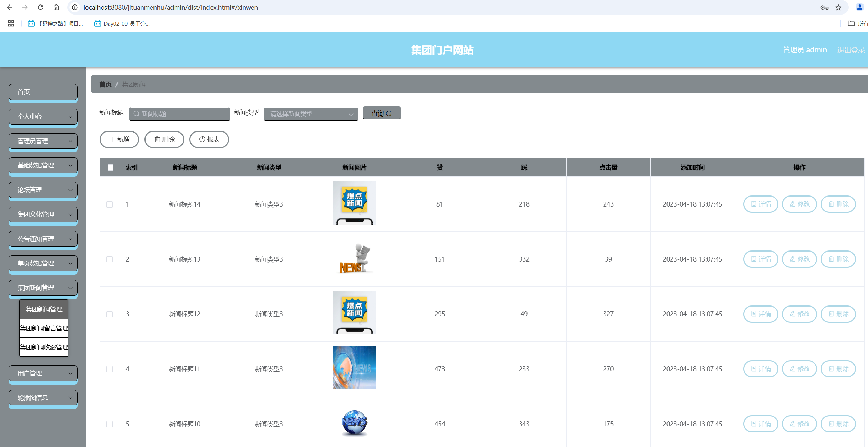Open the 报表 report button
This screenshot has width=868, height=447.
(x=209, y=139)
